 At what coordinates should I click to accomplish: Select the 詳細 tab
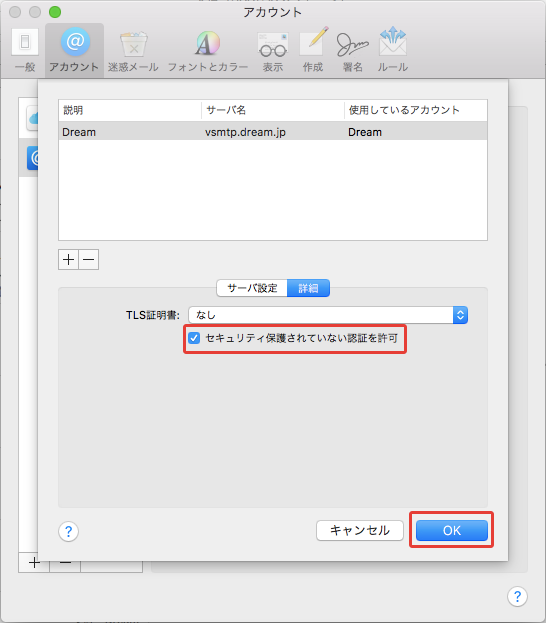point(308,288)
